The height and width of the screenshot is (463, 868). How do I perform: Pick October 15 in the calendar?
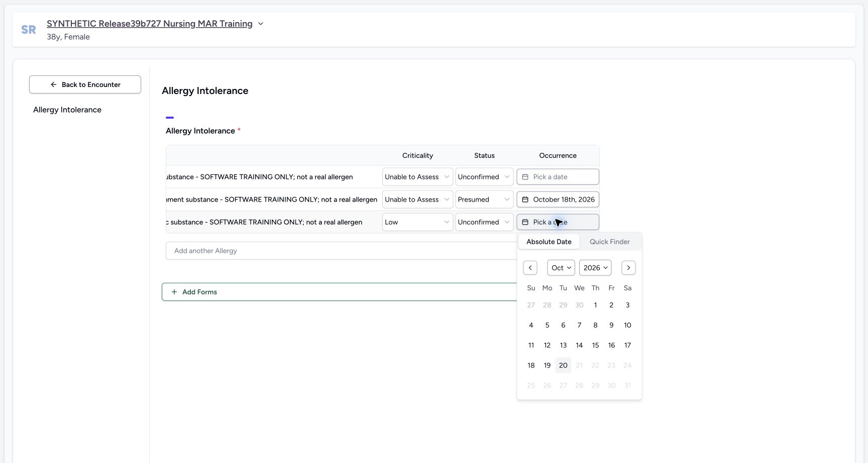point(595,345)
